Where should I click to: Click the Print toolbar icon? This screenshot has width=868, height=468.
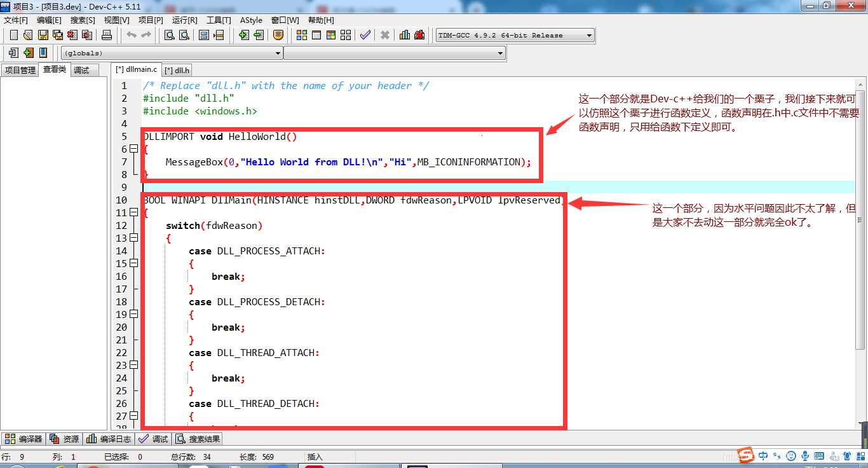[x=106, y=35]
